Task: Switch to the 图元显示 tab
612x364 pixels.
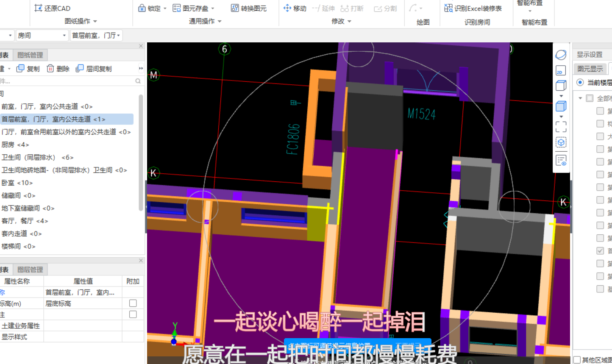Action: pyautogui.click(x=590, y=69)
